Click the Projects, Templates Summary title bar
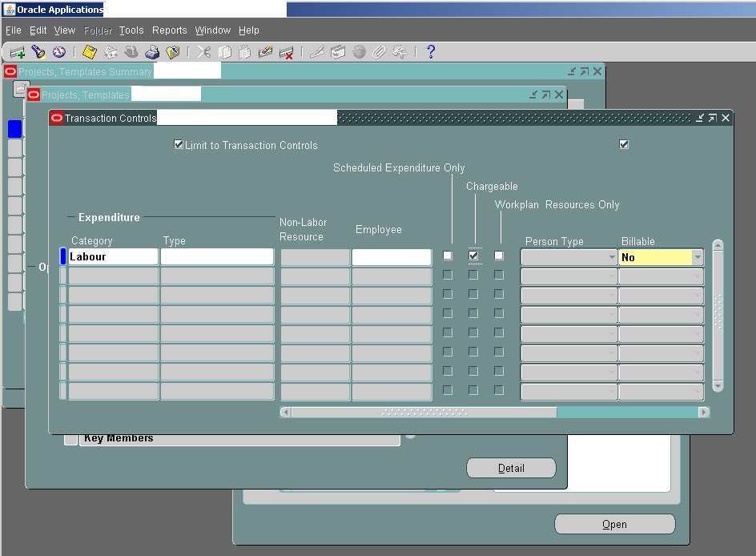 (x=304, y=71)
